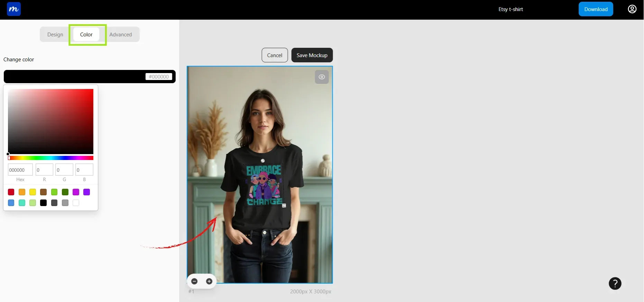
Task: Click the rotate handle above the design
Action: pyautogui.click(x=263, y=161)
